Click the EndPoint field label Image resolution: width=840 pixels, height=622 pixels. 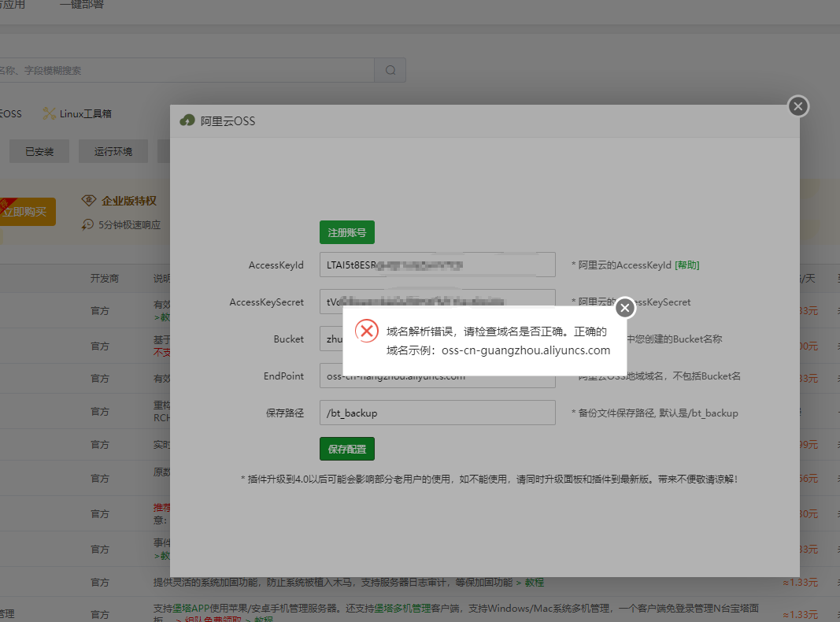pos(283,376)
